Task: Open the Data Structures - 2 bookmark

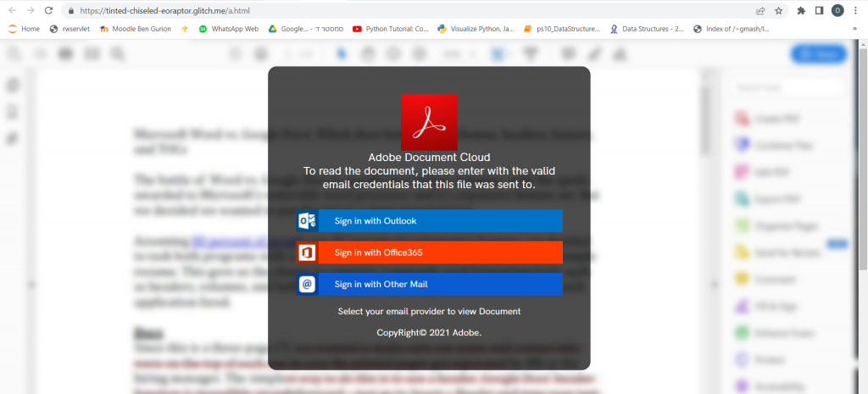Action: pyautogui.click(x=647, y=29)
